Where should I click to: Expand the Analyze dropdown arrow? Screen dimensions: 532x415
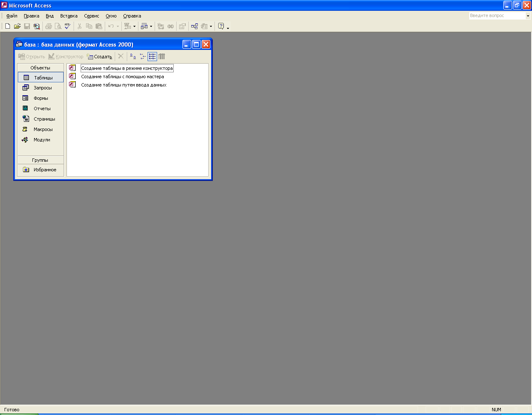pyautogui.click(x=151, y=26)
